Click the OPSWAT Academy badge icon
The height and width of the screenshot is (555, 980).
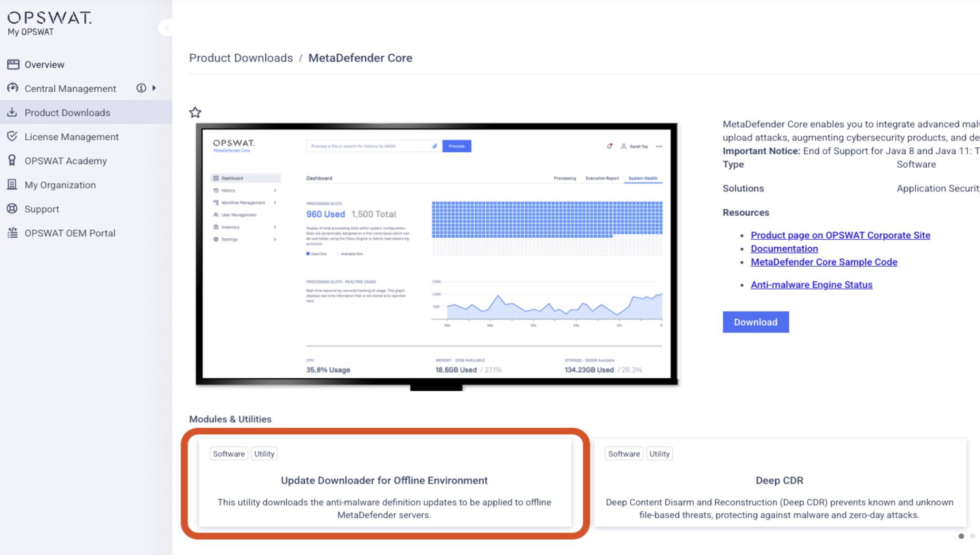point(13,160)
